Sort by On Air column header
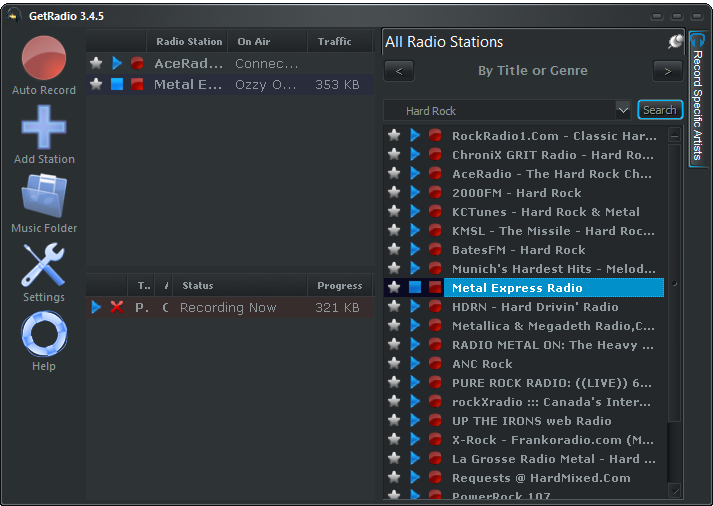The height and width of the screenshot is (506, 713). (x=267, y=42)
